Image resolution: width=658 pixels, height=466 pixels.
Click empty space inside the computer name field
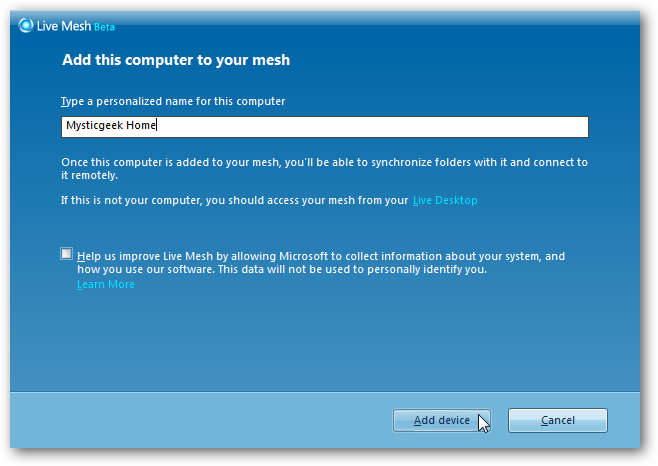(x=369, y=127)
